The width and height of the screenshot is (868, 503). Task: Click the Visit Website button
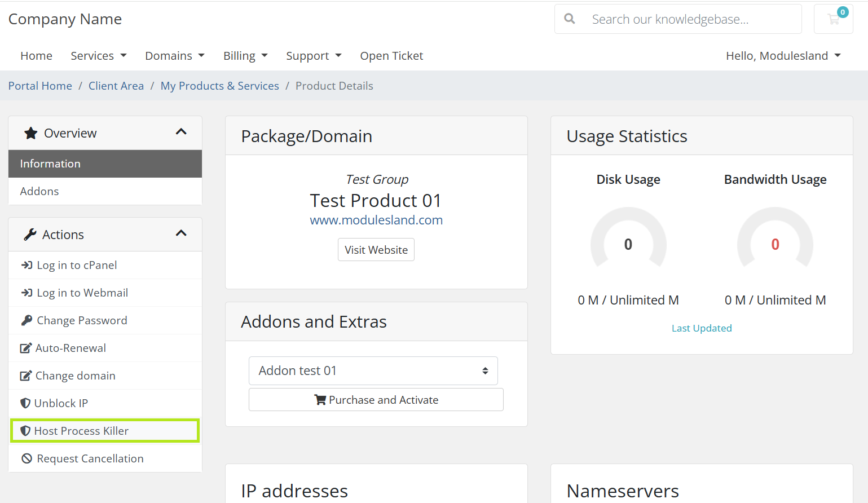pyautogui.click(x=376, y=250)
